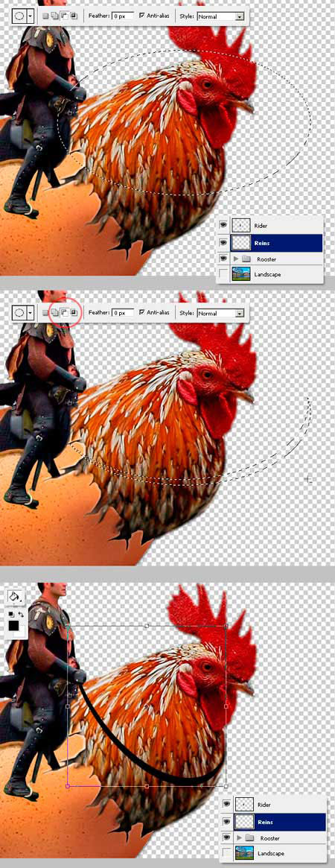
Task: Show Landscape layer in first screenshot's layers list
Action: [x=223, y=274]
